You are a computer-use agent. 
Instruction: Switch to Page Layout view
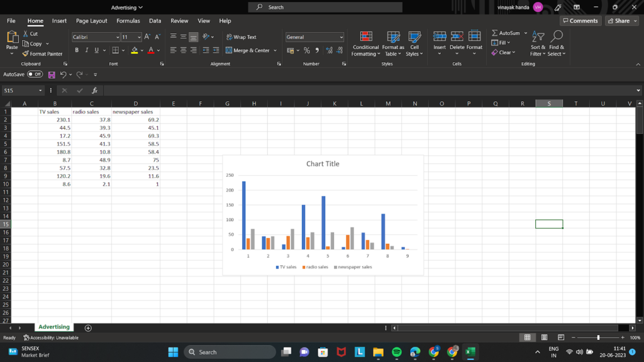pyautogui.click(x=544, y=337)
